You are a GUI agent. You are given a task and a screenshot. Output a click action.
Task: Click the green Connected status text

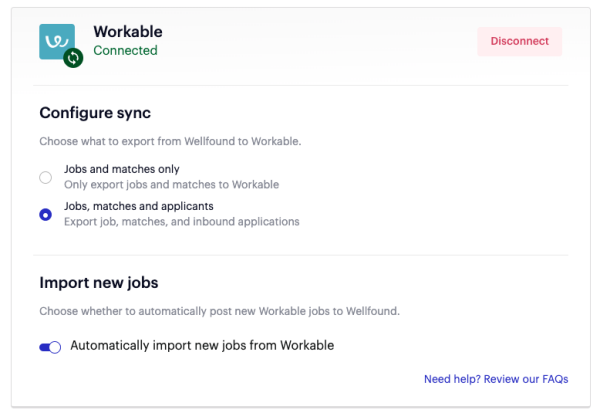click(126, 50)
